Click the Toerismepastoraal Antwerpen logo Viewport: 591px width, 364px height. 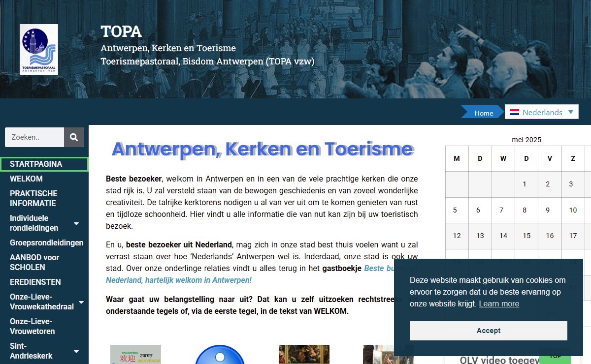[39, 50]
